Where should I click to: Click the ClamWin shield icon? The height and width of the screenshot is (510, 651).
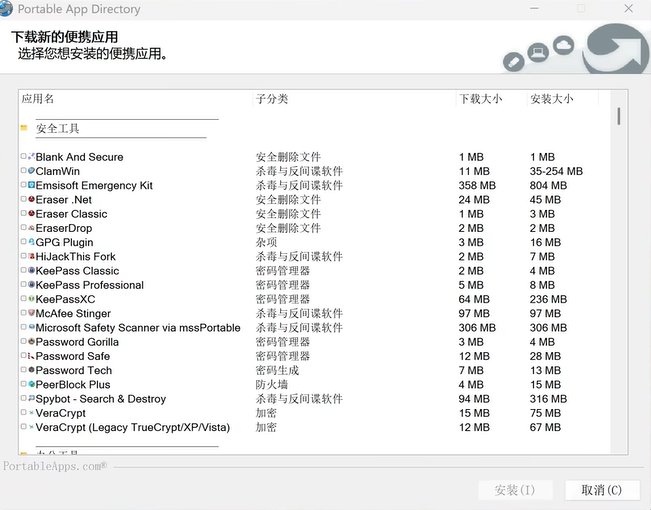(31, 171)
